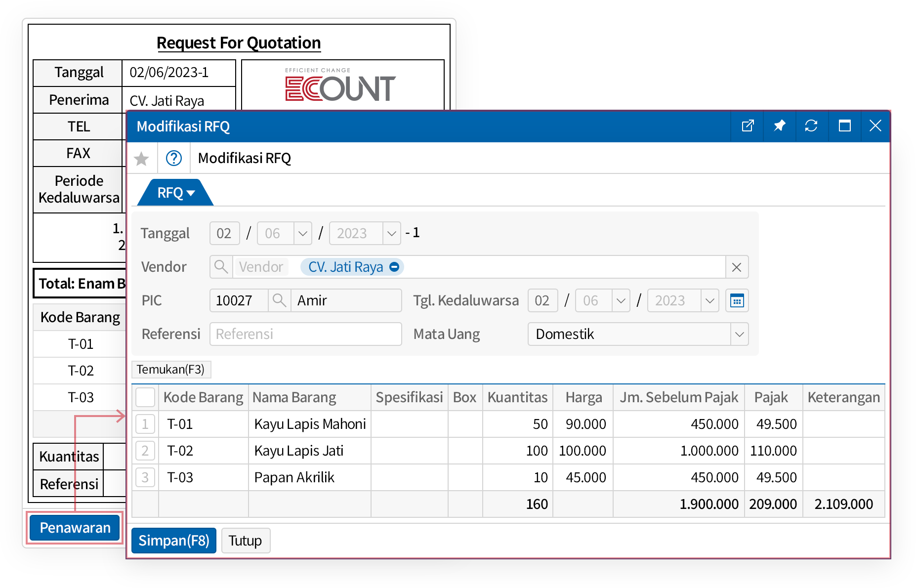The height and width of the screenshot is (588, 916).
Task: Open the Tgl. Kedaluwarsa year dropdown
Action: point(709,300)
